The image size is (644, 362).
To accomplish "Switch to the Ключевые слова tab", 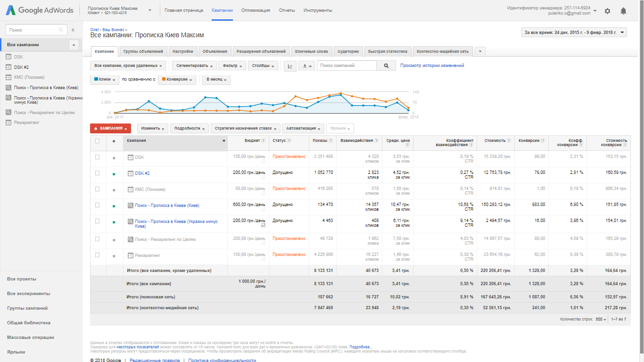I will 311,51.
